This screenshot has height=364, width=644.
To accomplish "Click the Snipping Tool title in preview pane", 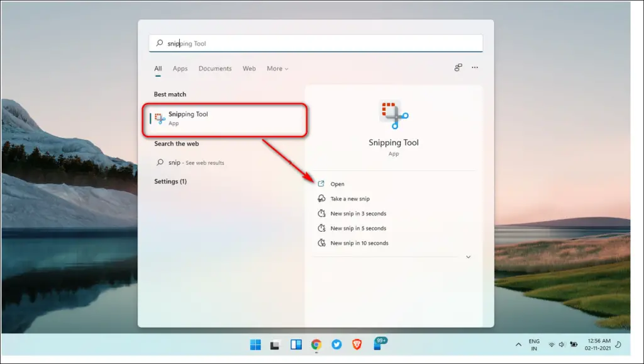I will [x=394, y=142].
